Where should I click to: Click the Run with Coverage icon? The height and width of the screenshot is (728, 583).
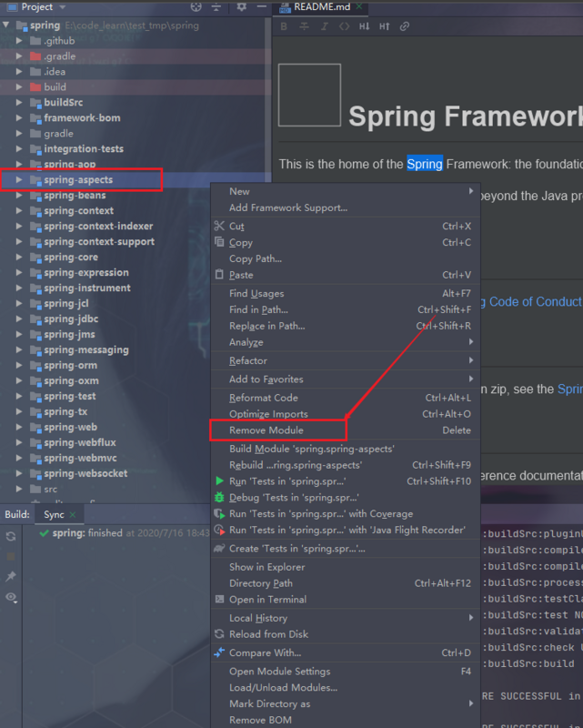[x=219, y=513]
